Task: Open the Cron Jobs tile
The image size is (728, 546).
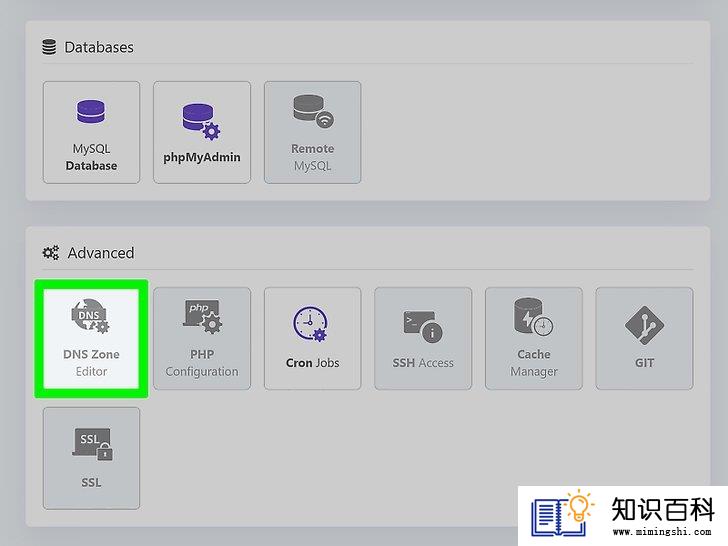Action: pos(312,338)
